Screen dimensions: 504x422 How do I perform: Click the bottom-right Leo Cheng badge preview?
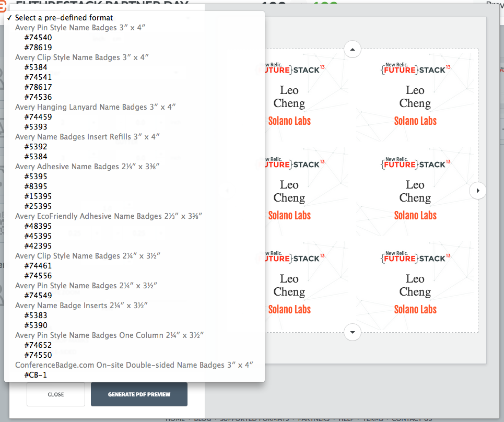pyautogui.click(x=415, y=285)
